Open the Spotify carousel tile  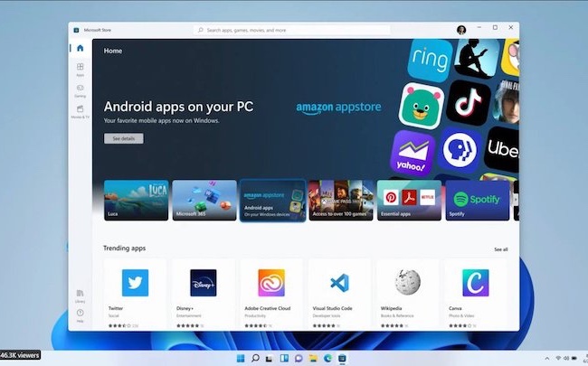[x=478, y=200]
